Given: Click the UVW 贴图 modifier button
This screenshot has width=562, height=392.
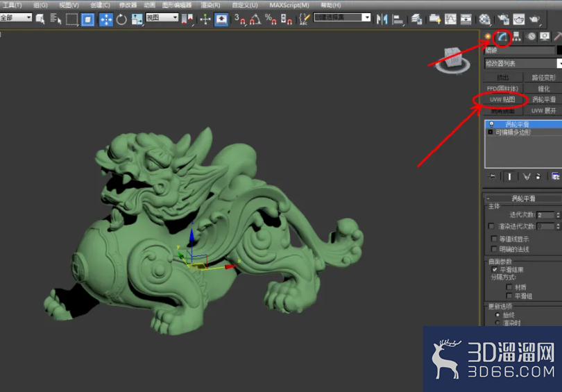Looking at the screenshot, I should (502, 100).
